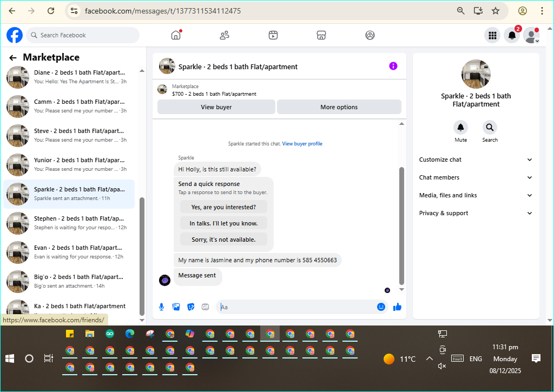Viewport: 554px width, 392px height.
Task: Open Camm's apartment conversation
Action: (x=69, y=107)
